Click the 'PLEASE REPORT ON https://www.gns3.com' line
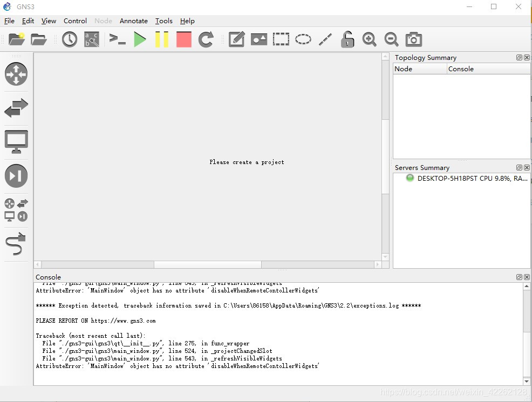This screenshot has width=532, height=402. (96, 321)
